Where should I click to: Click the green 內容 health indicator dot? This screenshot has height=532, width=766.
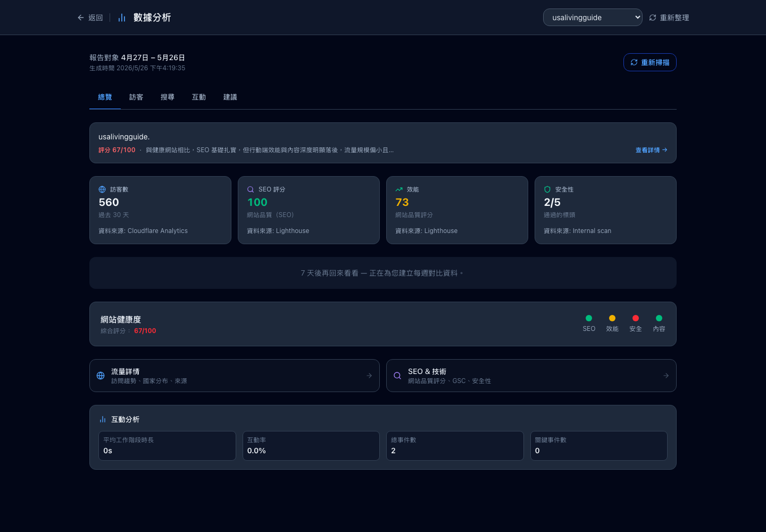point(659,318)
